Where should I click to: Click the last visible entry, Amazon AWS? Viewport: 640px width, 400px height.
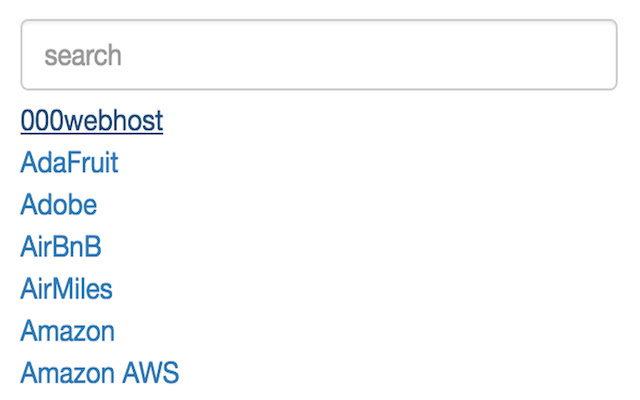point(99,373)
